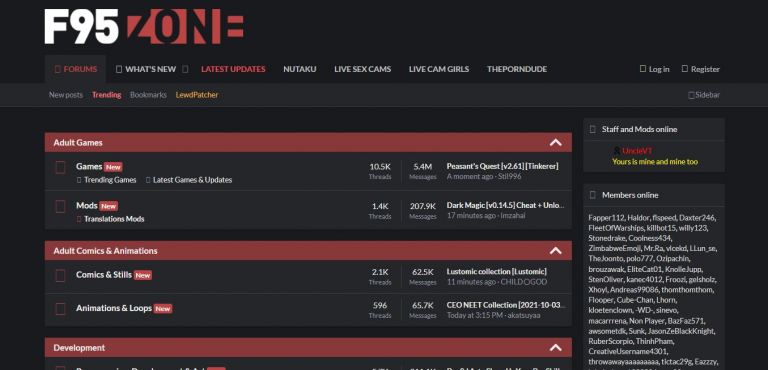Open Peasant's Quest [v2.61] latest thread
The height and width of the screenshot is (370, 768).
[x=502, y=166]
